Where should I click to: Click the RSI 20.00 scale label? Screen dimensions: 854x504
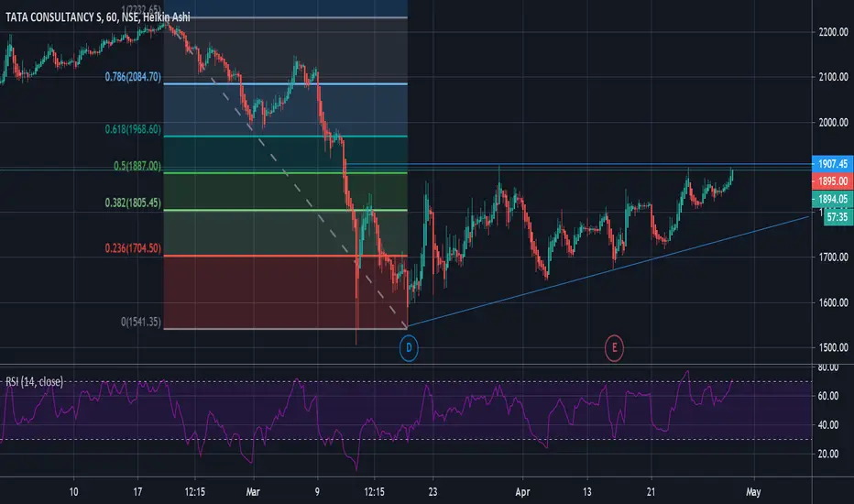point(827,454)
